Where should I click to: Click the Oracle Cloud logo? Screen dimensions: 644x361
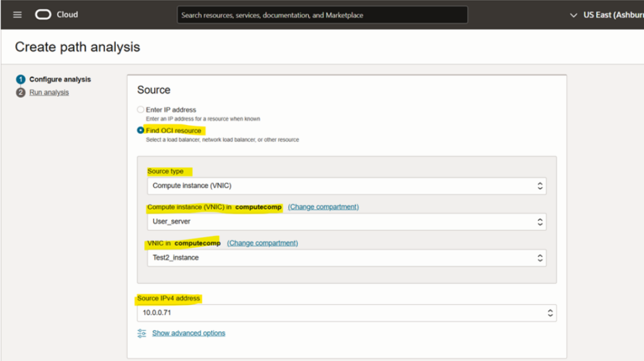click(x=43, y=15)
